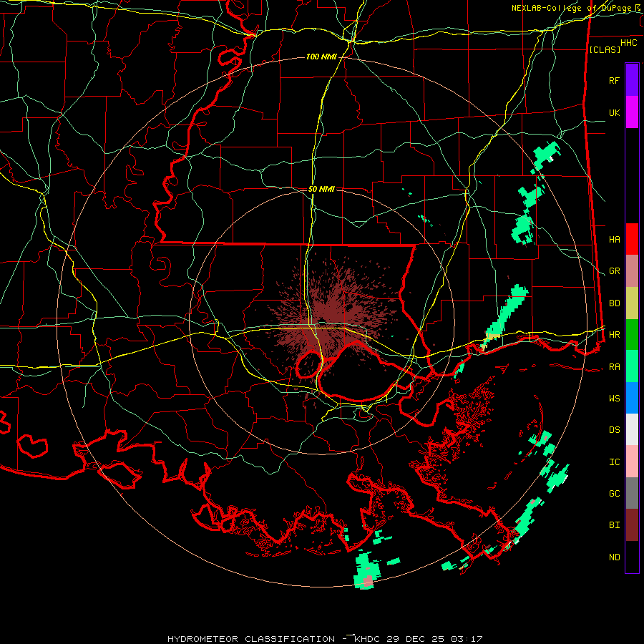Click the 100 NMI range ring label
Viewport: 644px width, 644px height.
(x=321, y=57)
